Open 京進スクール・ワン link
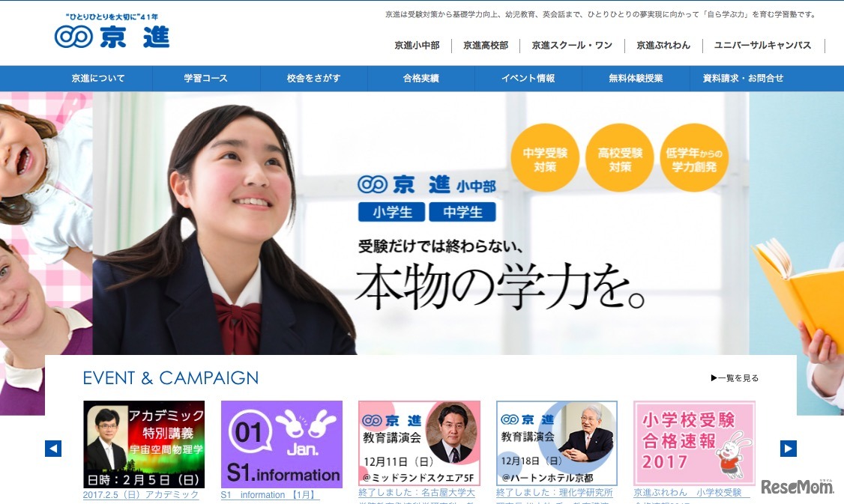The image size is (844, 504). pos(572,46)
